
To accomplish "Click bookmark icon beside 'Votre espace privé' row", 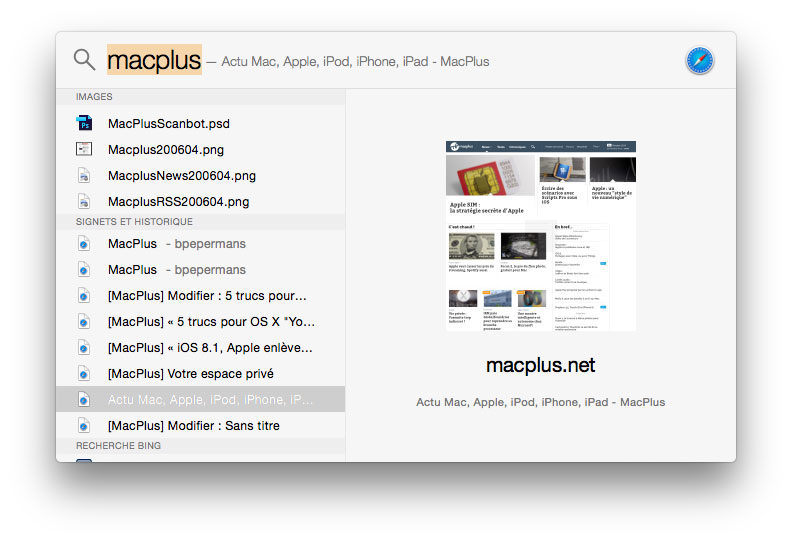I will tap(84, 374).
